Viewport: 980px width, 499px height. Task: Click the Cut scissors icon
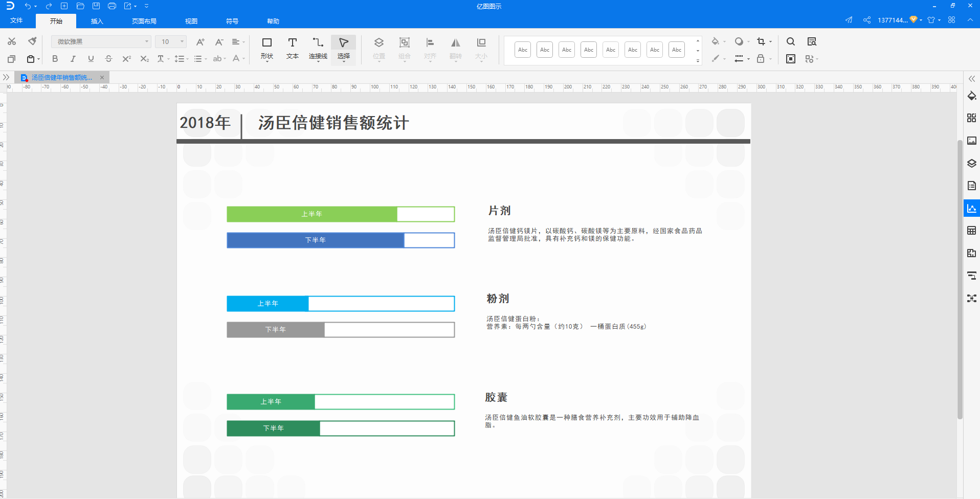12,41
